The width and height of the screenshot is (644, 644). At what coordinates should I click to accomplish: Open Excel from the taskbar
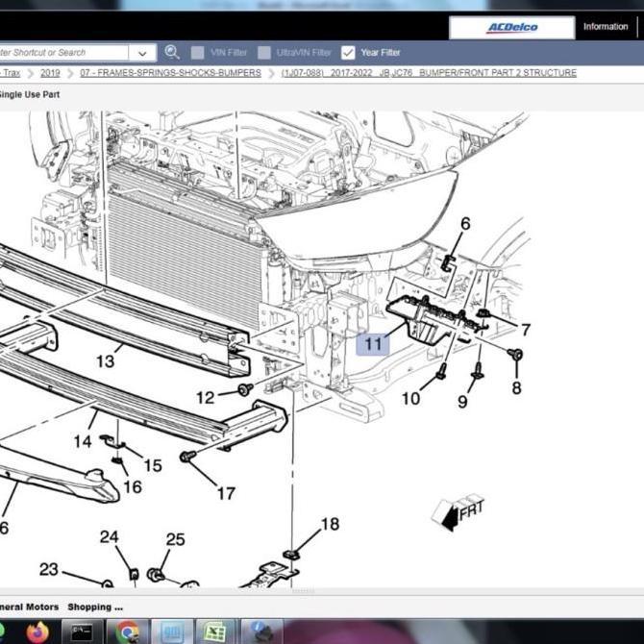pos(215,632)
